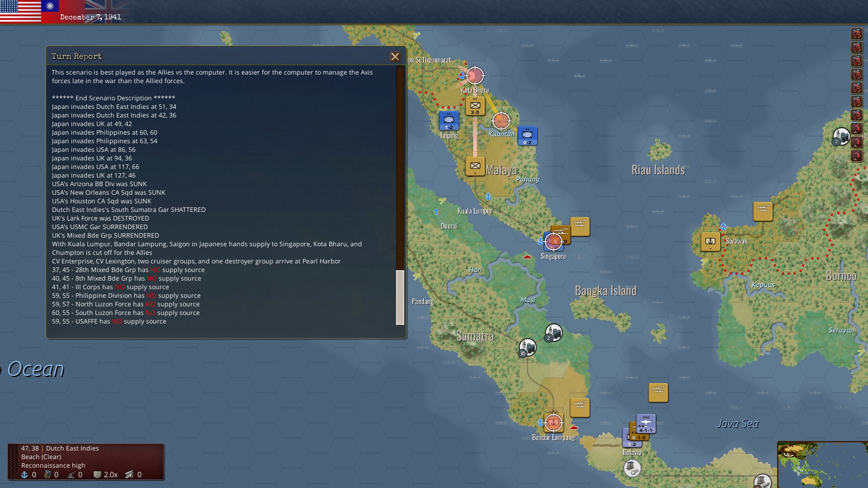Select the blue 0-2 unit near Kuantan
This screenshot has height=488, width=868.
tap(527, 136)
